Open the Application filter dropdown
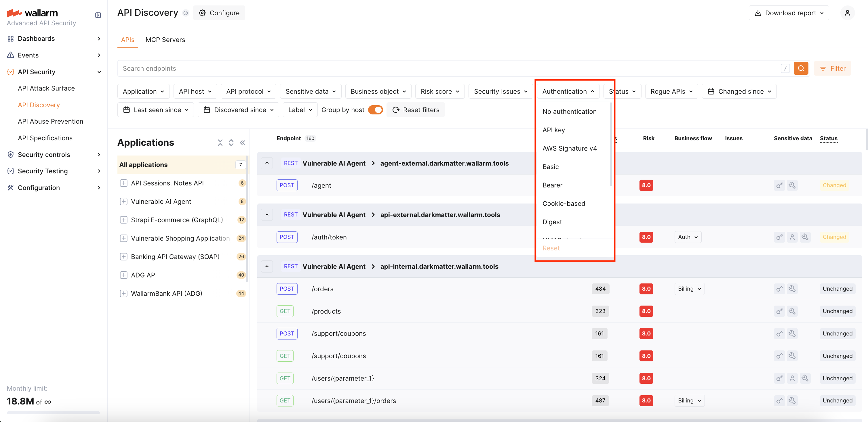Viewport: 868px width, 422px height. pyautogui.click(x=143, y=91)
